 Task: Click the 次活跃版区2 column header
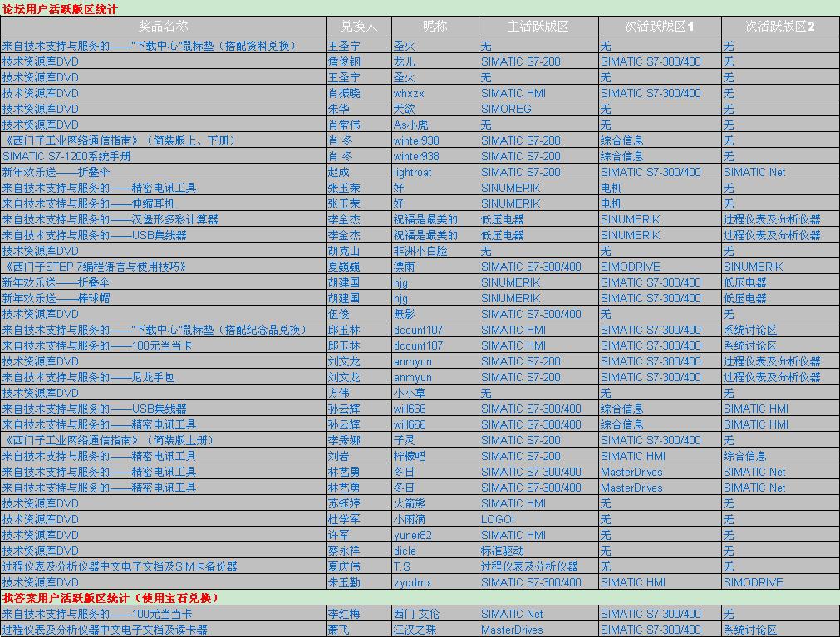780,27
